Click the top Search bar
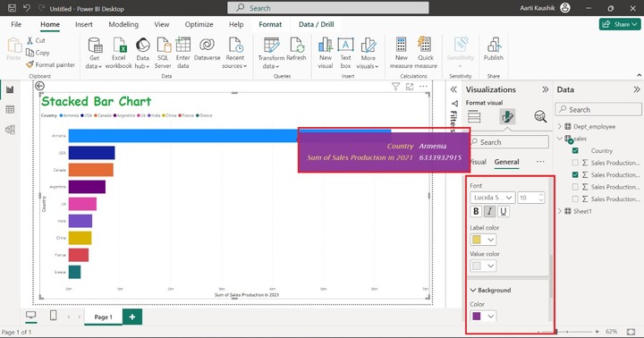This screenshot has width=644, height=338. [328, 8]
